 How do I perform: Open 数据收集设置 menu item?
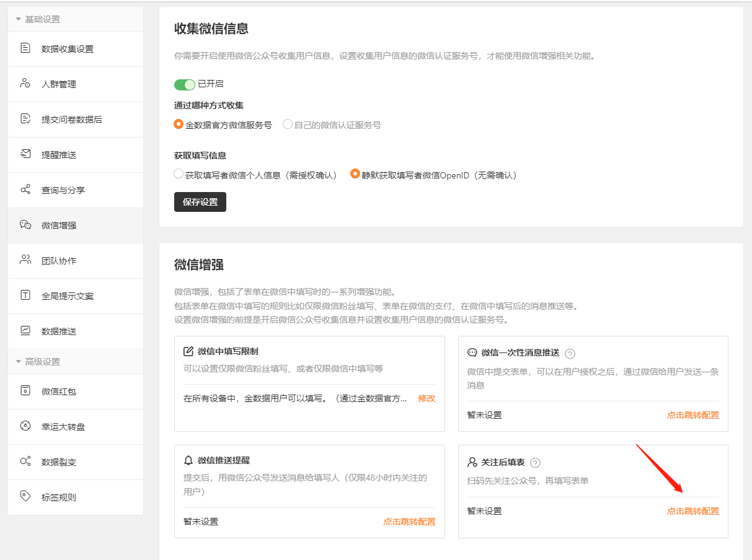[x=76, y=49]
